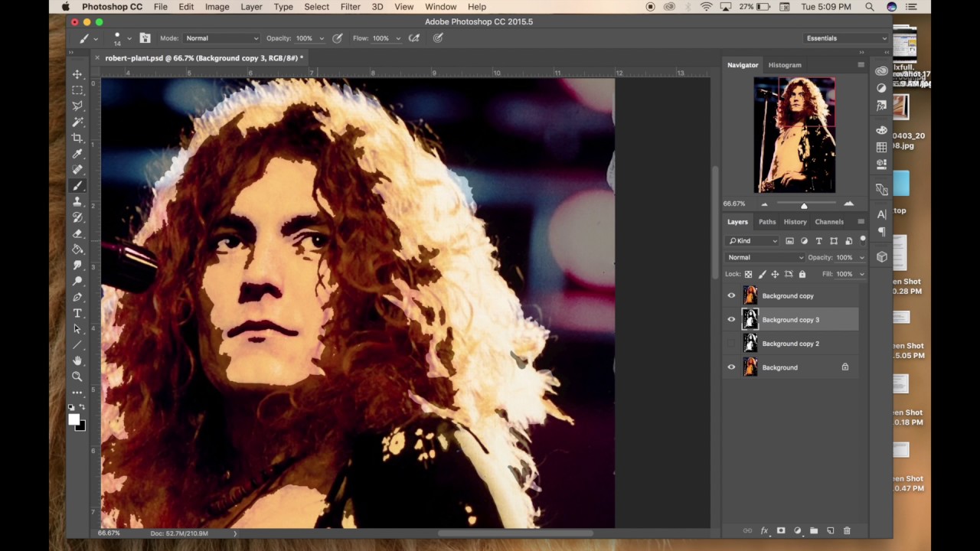The image size is (980, 551).
Task: Open the Flow dropdown arrow
Action: click(398, 38)
